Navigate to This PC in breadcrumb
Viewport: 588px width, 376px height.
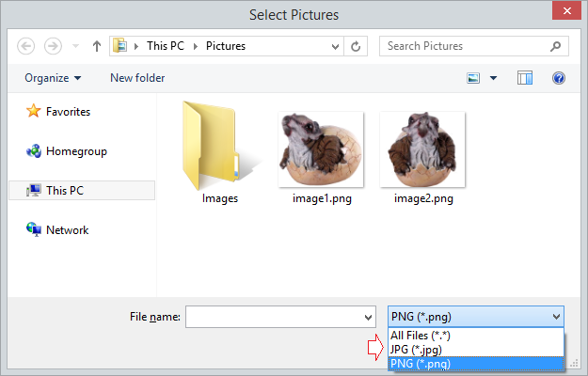[x=166, y=46]
